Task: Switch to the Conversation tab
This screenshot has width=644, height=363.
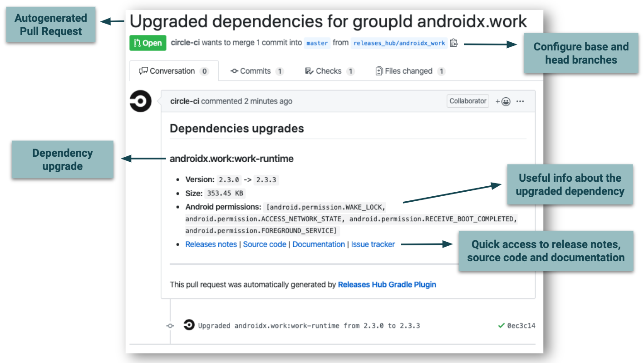Action: tap(174, 71)
